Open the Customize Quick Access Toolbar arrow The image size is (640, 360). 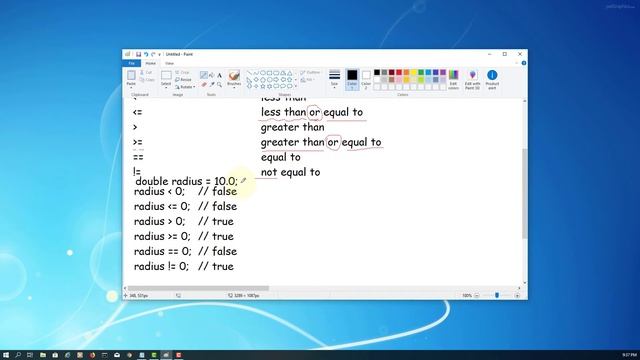[x=160, y=54]
